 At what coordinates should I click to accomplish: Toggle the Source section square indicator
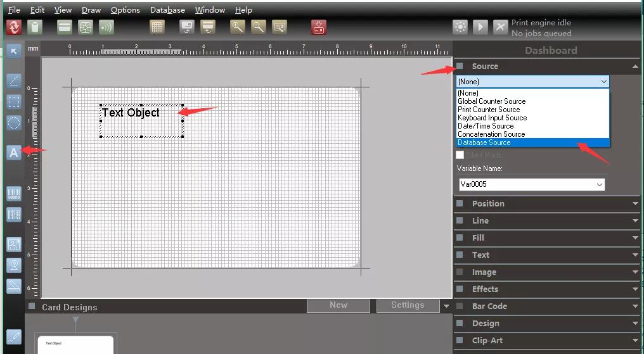[460, 66]
